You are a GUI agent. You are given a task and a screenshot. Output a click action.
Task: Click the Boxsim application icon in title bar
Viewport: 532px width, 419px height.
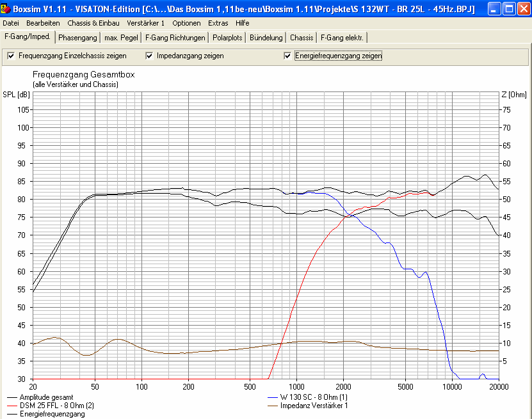(6, 8)
